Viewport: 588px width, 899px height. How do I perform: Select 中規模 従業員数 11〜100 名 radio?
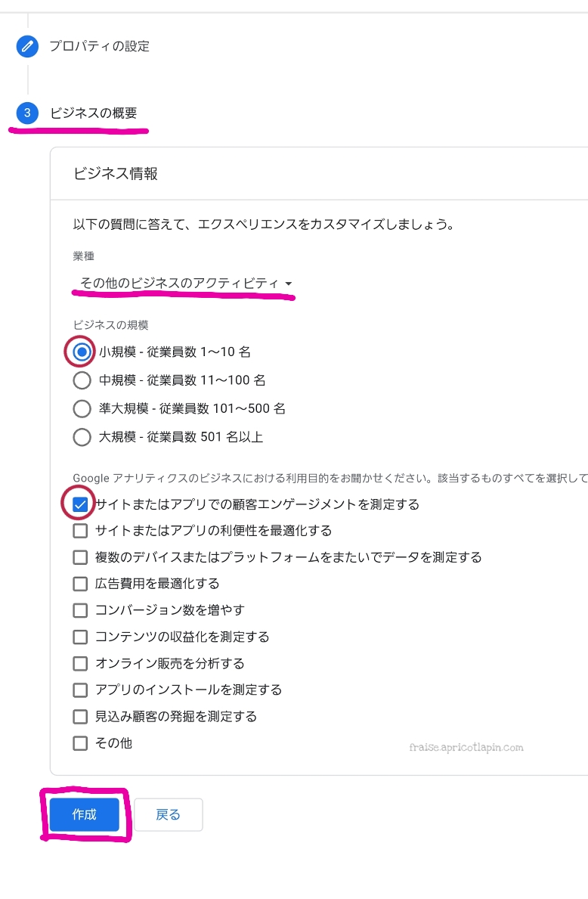(82, 380)
